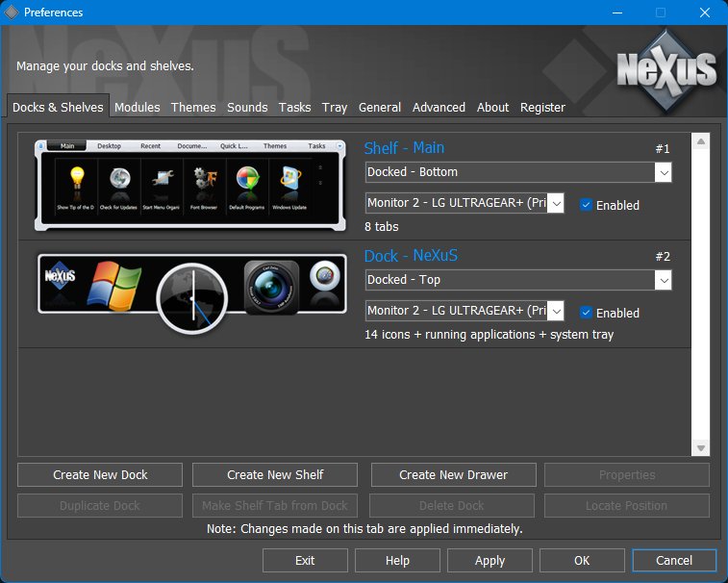This screenshot has width=728, height=583.
Task: Click the Windows flag icon in dock preview
Action: (x=113, y=285)
